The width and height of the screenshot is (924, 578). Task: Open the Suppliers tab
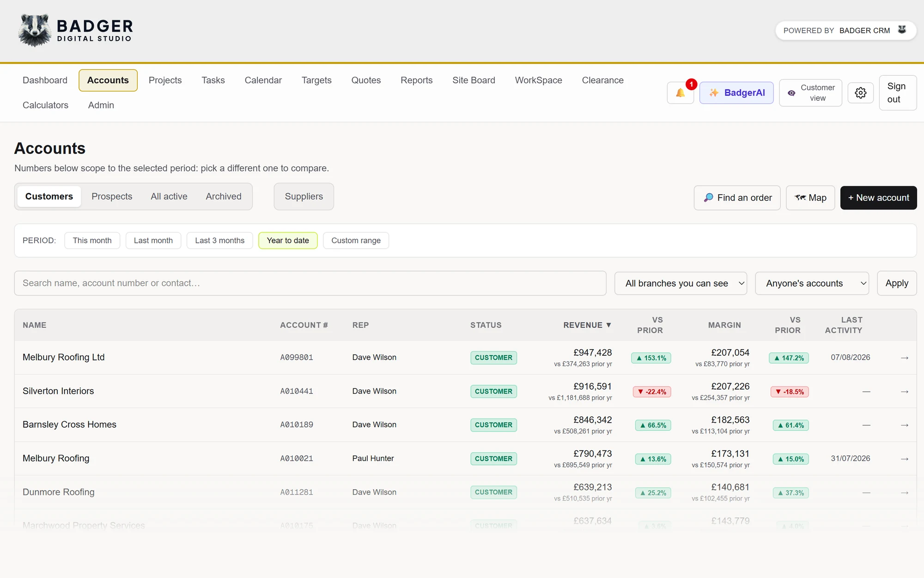[x=304, y=197]
